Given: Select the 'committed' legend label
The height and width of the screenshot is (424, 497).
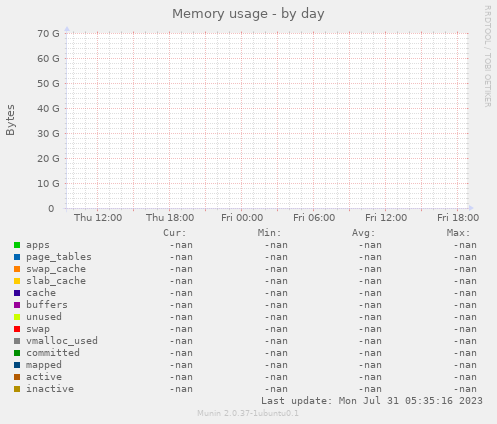Looking at the screenshot, I should coord(53,353).
